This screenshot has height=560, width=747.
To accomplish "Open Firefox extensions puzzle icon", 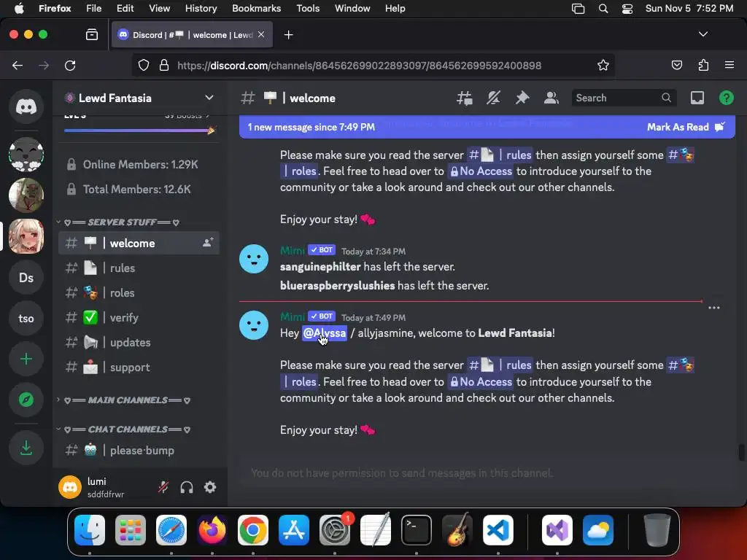I will [703, 65].
